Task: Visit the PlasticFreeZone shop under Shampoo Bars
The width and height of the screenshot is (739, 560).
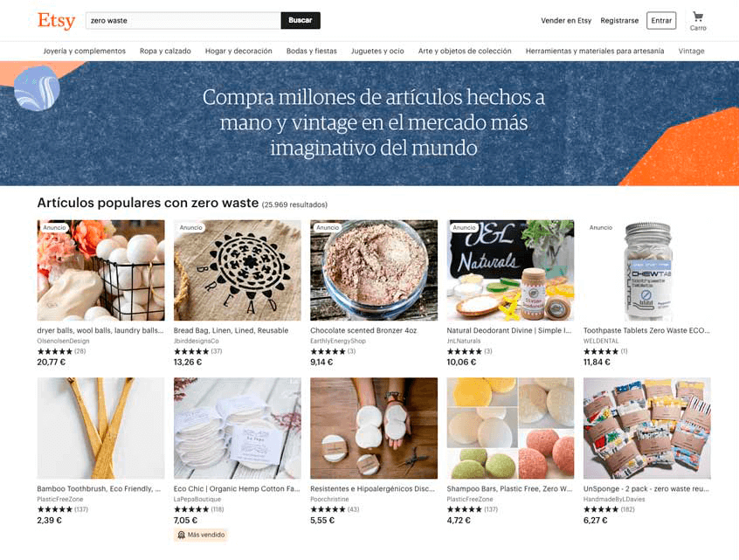Action: click(x=470, y=499)
